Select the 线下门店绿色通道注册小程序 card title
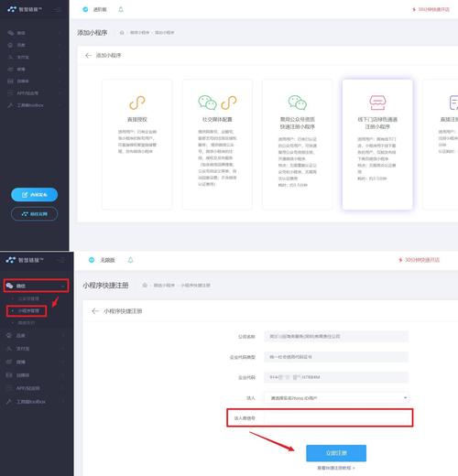This screenshot has width=458, height=476. coord(377,123)
